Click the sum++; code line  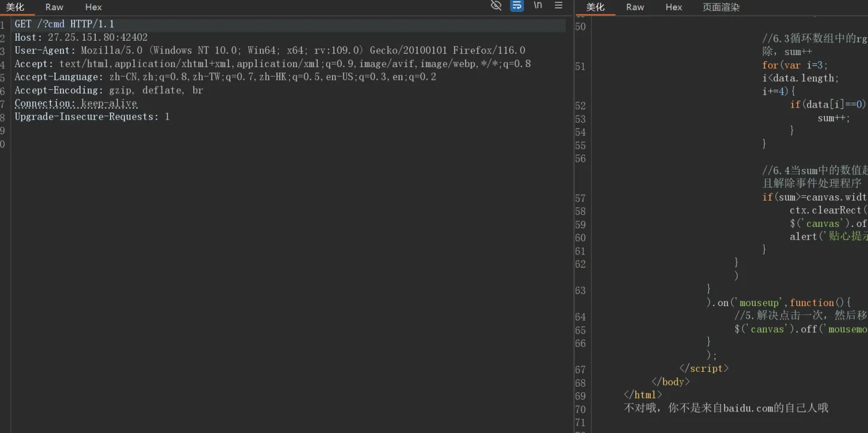click(834, 118)
